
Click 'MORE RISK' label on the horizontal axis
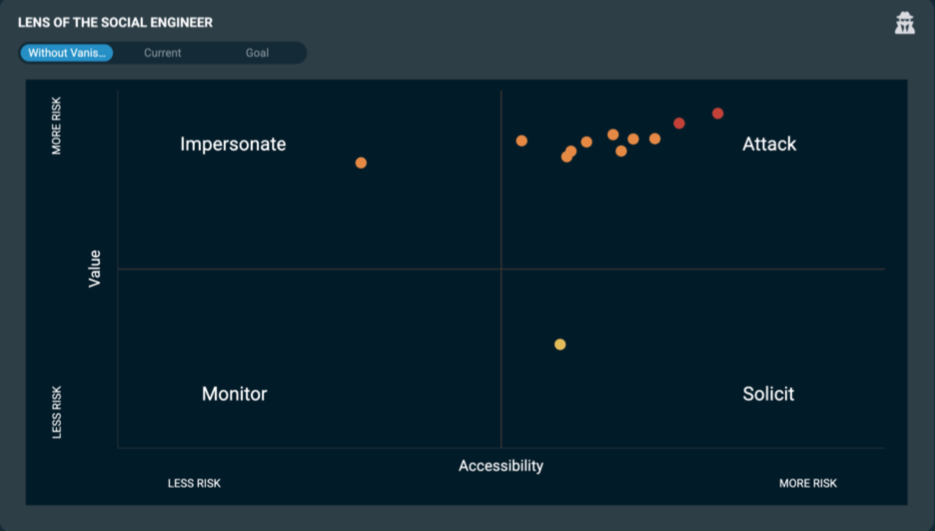(808, 484)
